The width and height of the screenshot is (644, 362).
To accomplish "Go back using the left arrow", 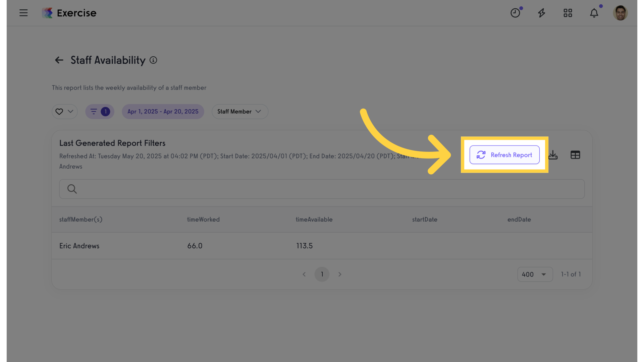I will point(59,60).
